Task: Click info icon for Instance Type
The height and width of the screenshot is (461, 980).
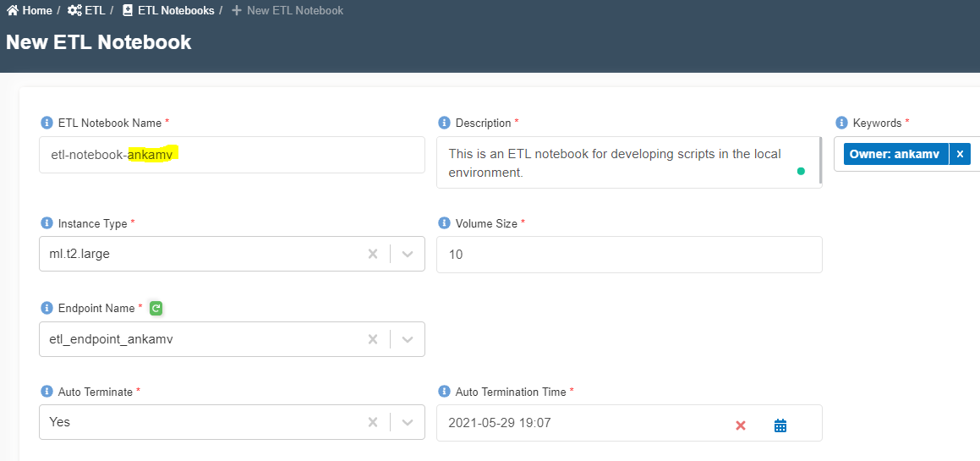Action: 47,223
